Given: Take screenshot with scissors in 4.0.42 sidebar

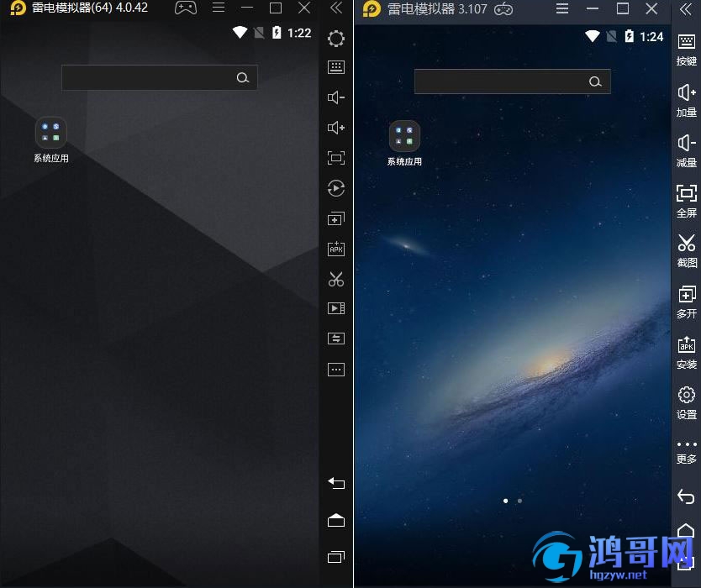Looking at the screenshot, I should pyautogui.click(x=336, y=279).
